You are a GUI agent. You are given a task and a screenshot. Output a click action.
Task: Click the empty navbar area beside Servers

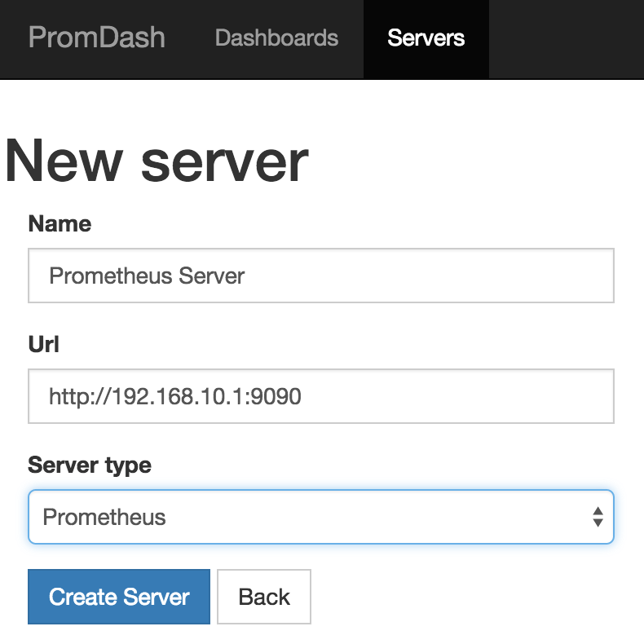pos(566,39)
